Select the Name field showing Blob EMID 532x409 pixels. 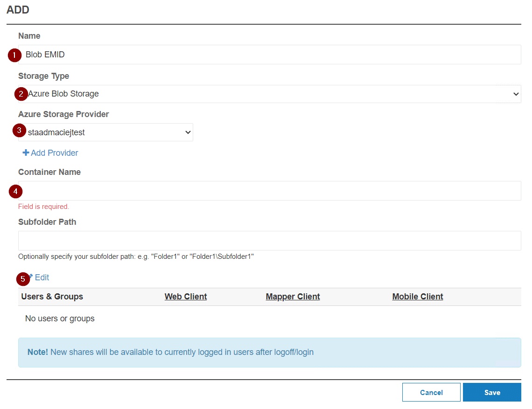[x=270, y=55]
